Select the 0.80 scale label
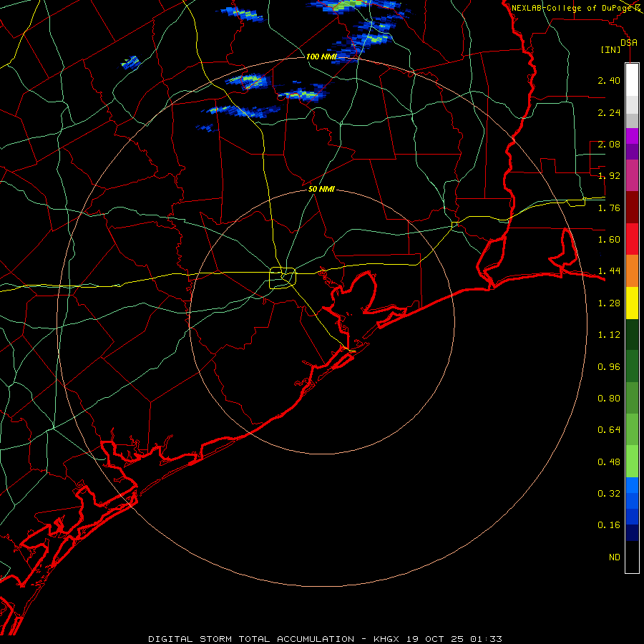The height and width of the screenshot is (644, 644). 609,399
